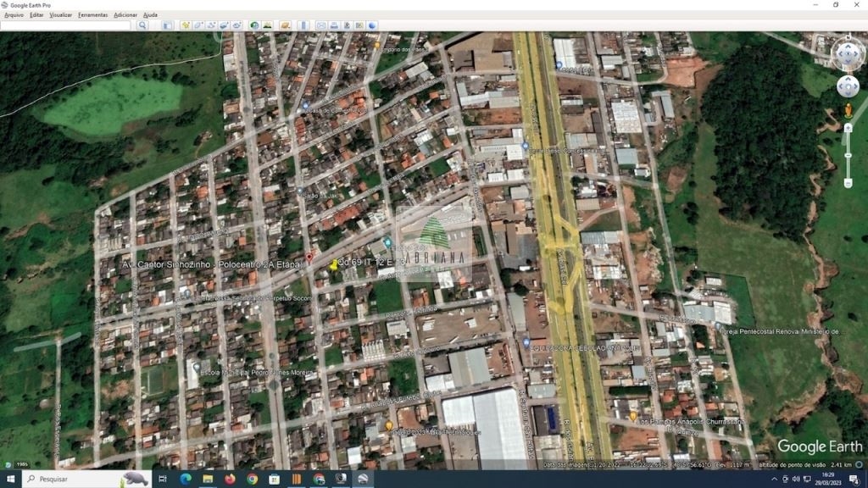The width and height of the screenshot is (868, 488).
Task: Click the historical imagery clock icon
Action: (254, 25)
